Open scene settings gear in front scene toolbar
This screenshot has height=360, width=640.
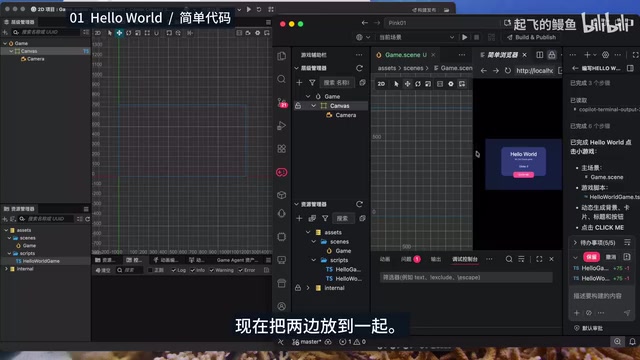(x=451, y=84)
